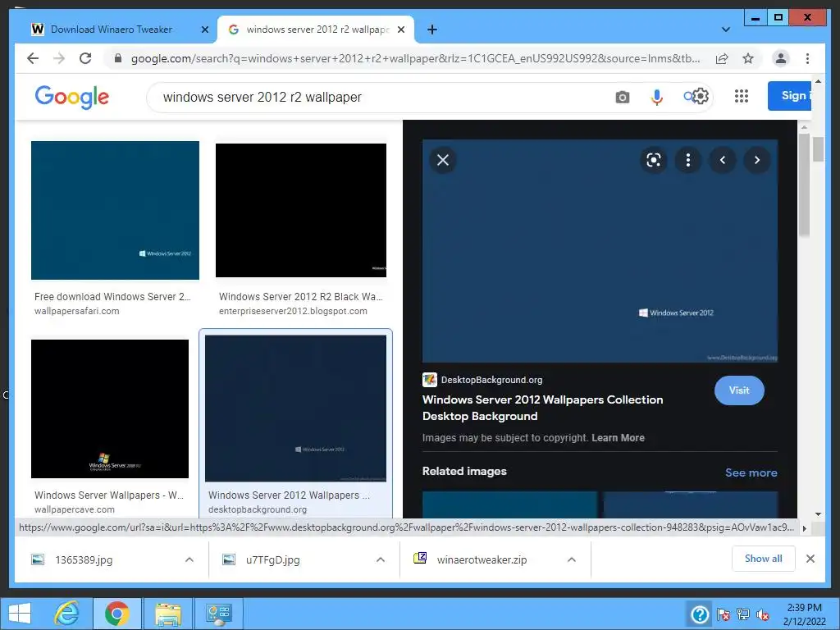Open the tab search dropdown arrow
The width and height of the screenshot is (840, 630).
click(x=726, y=30)
